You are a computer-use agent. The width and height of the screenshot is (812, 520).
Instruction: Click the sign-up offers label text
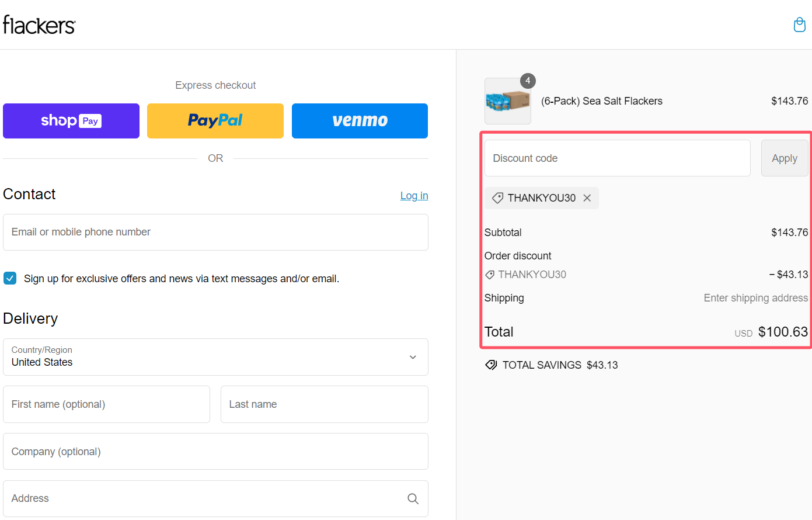point(182,279)
